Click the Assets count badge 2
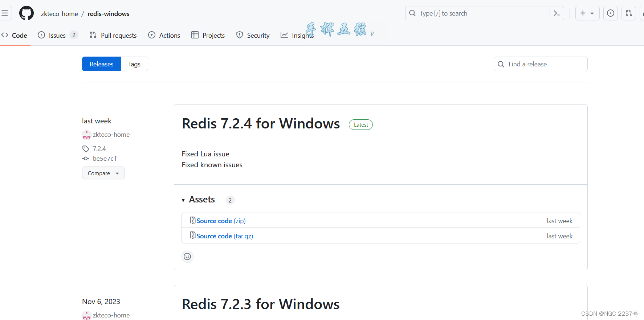 (x=230, y=200)
